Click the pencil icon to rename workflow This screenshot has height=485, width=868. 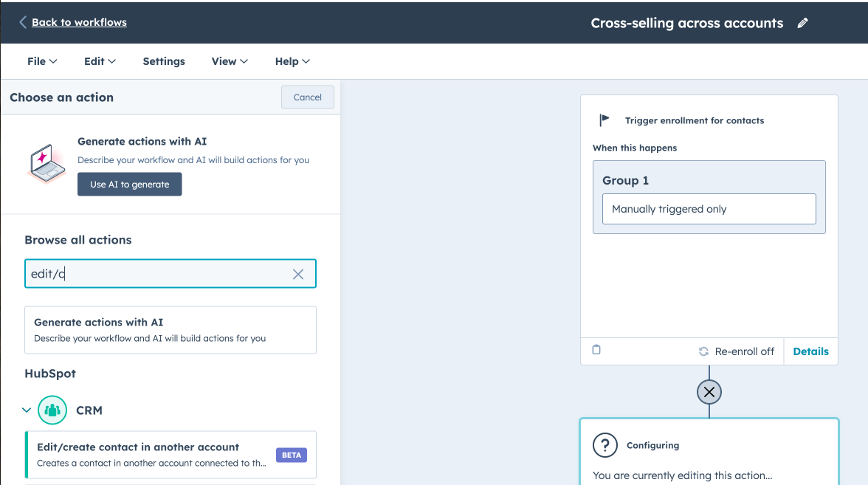[803, 23]
